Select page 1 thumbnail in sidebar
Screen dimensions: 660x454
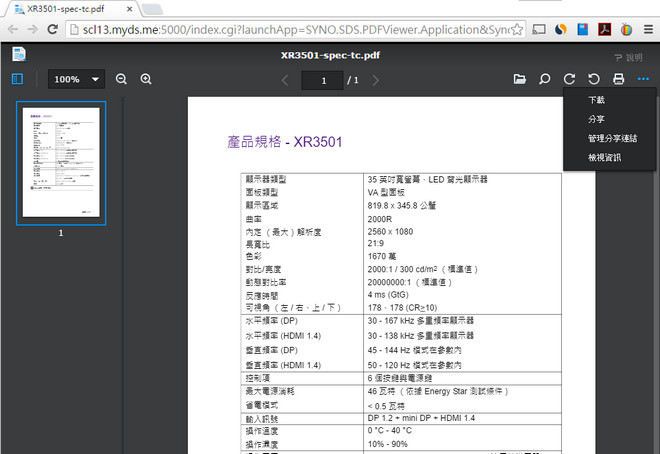[61, 163]
